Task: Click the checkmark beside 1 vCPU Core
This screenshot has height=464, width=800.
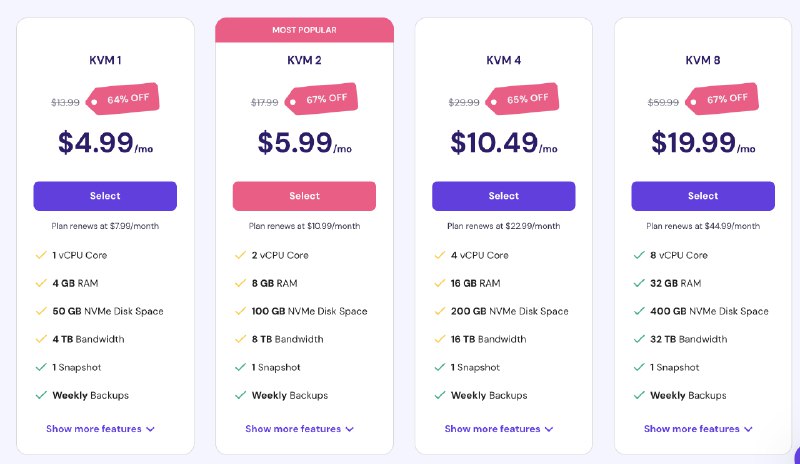Action: [x=41, y=255]
